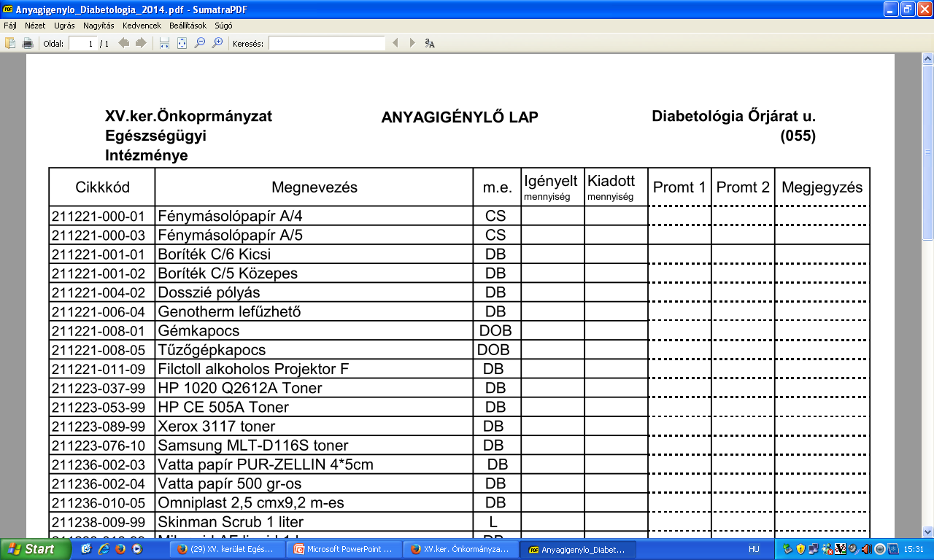This screenshot has height=560, width=934.
Task: Click the Zoom In magnifier icon
Action: point(217,43)
